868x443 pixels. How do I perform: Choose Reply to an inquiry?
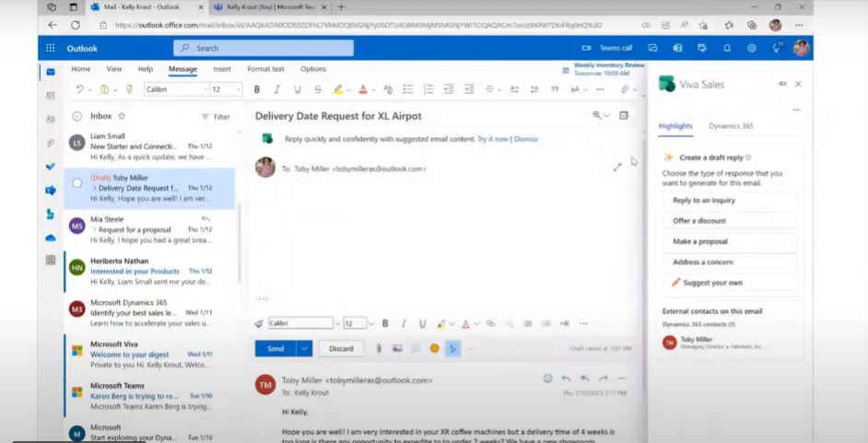click(730, 200)
